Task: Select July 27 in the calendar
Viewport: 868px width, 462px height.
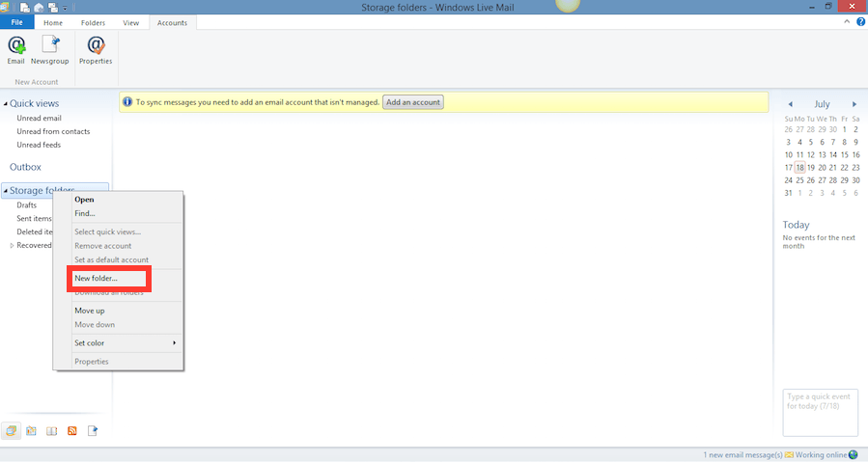Action: (822, 179)
